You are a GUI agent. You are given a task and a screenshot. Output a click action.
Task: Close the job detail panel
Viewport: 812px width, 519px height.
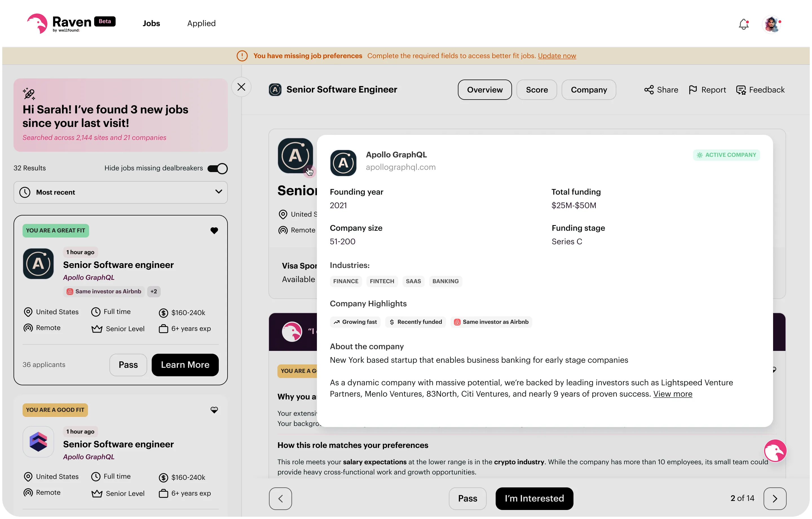pos(241,87)
